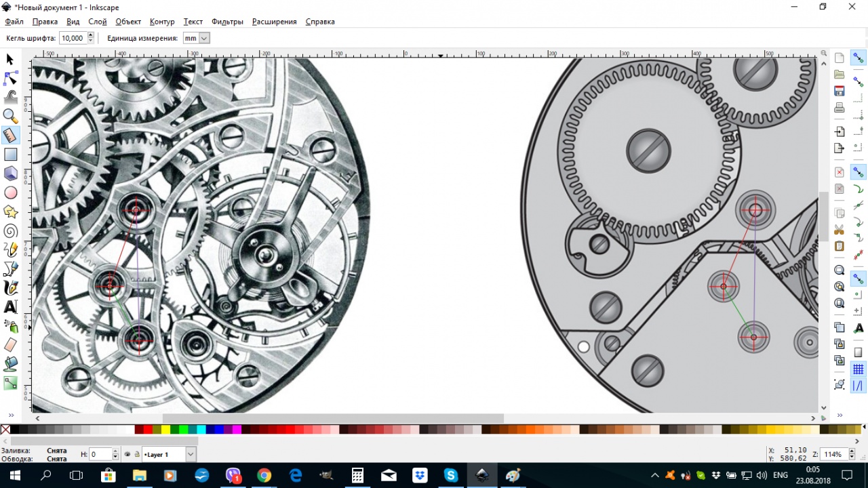The width and height of the screenshot is (868, 488).
Task: Open Skype from the Windows taskbar
Action: point(451,475)
